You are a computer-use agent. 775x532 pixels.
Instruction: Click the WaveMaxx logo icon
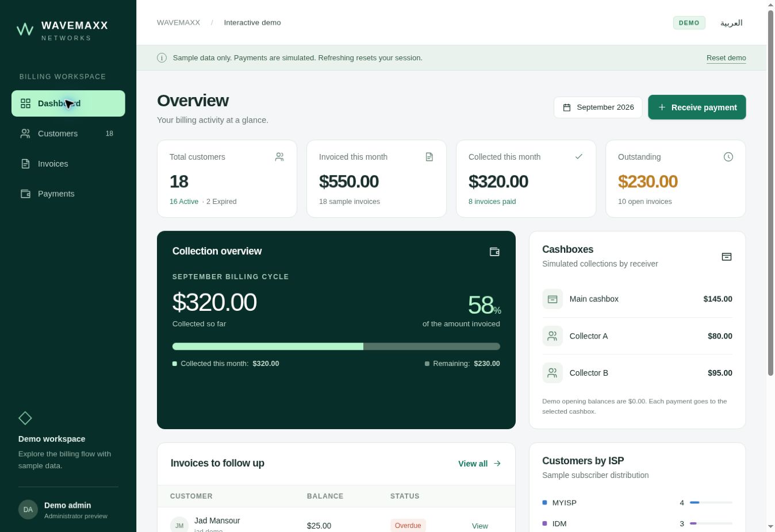pyautogui.click(x=25, y=29)
